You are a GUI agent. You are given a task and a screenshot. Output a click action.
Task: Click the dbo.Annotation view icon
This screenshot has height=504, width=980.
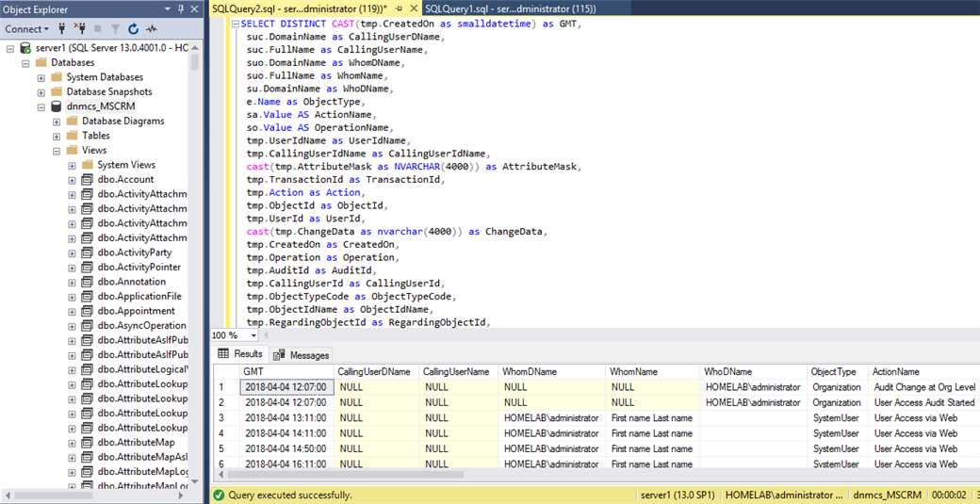click(x=87, y=282)
